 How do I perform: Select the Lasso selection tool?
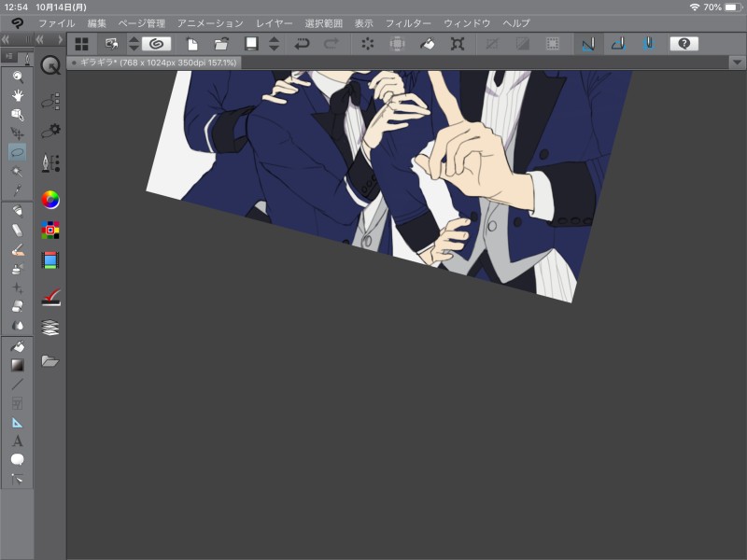click(17, 152)
